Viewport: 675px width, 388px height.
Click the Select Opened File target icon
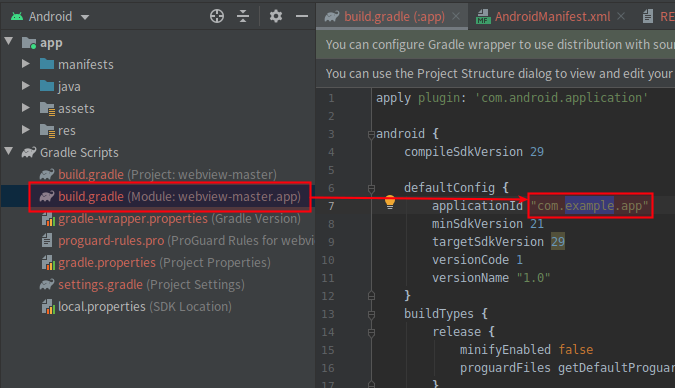217,16
